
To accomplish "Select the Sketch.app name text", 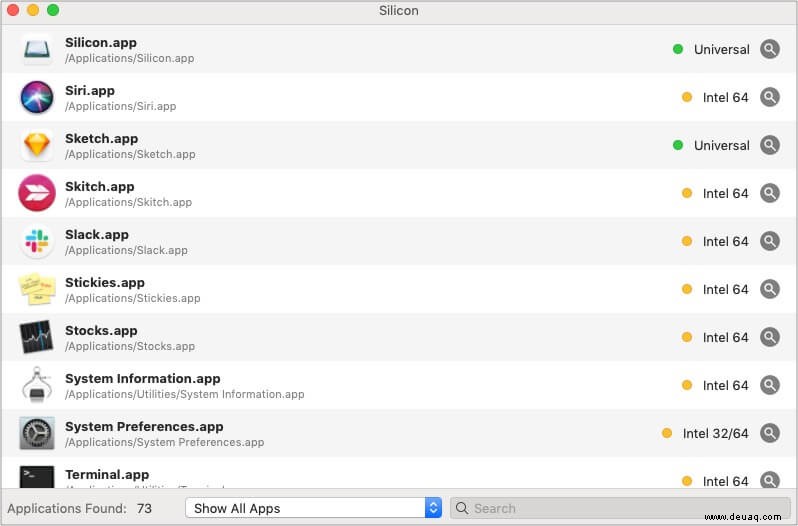I will point(101,138).
